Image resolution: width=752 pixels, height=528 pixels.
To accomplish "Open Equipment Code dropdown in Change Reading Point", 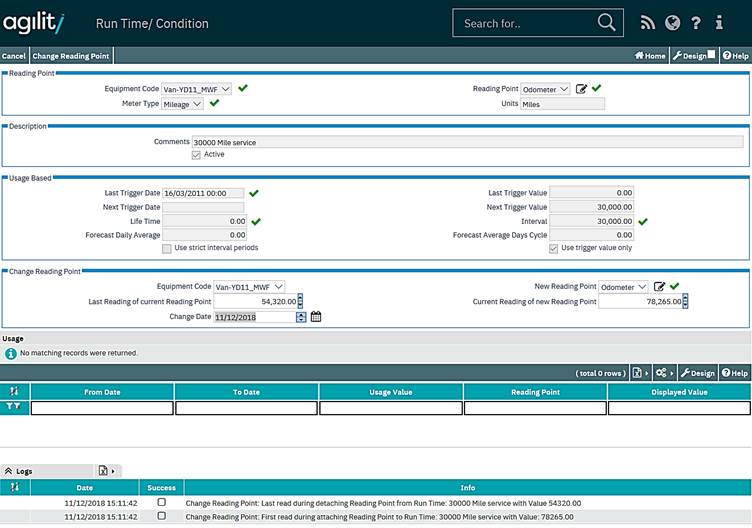I will click(250, 287).
